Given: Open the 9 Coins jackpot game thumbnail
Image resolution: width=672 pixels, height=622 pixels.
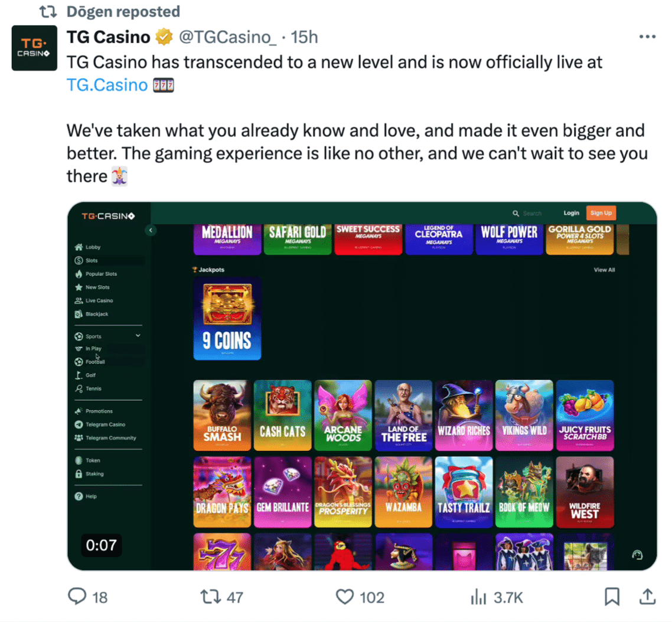Looking at the screenshot, I should click(227, 318).
